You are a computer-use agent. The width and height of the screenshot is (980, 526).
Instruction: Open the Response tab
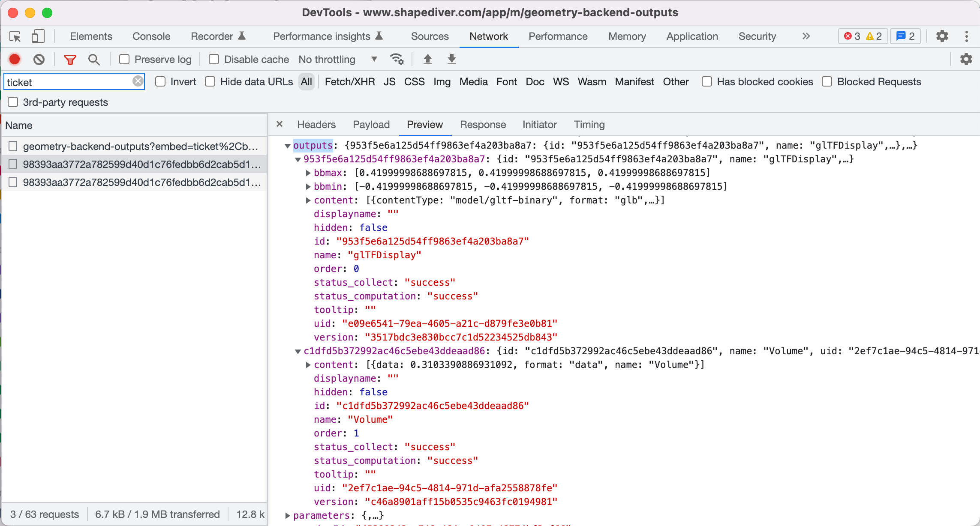pyautogui.click(x=483, y=125)
